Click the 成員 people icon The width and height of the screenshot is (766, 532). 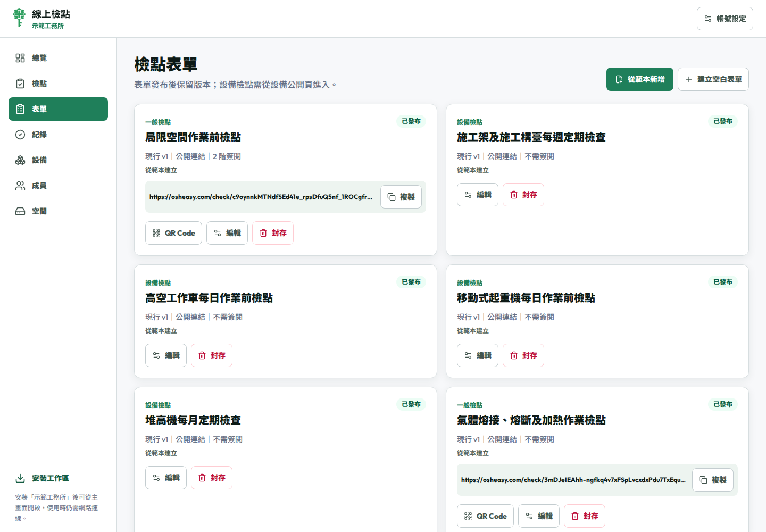tap(20, 186)
